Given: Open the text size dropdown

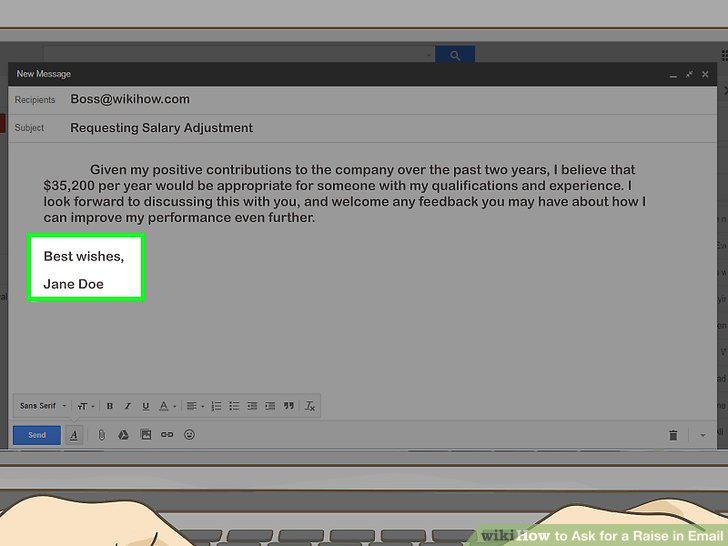Looking at the screenshot, I should point(86,406).
